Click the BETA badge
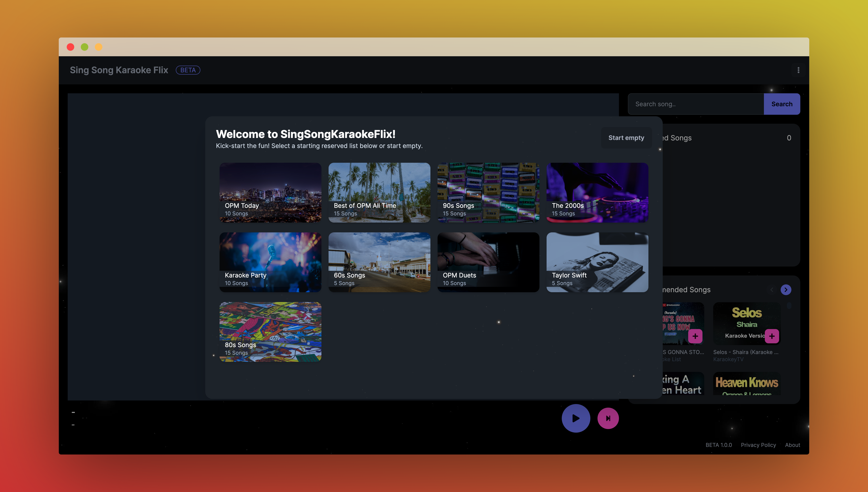The image size is (868, 492). (x=188, y=70)
